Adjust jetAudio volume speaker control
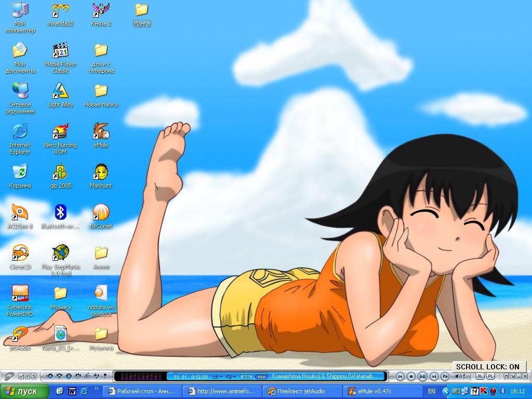The height and width of the screenshot is (399, 532). pyautogui.click(x=460, y=376)
